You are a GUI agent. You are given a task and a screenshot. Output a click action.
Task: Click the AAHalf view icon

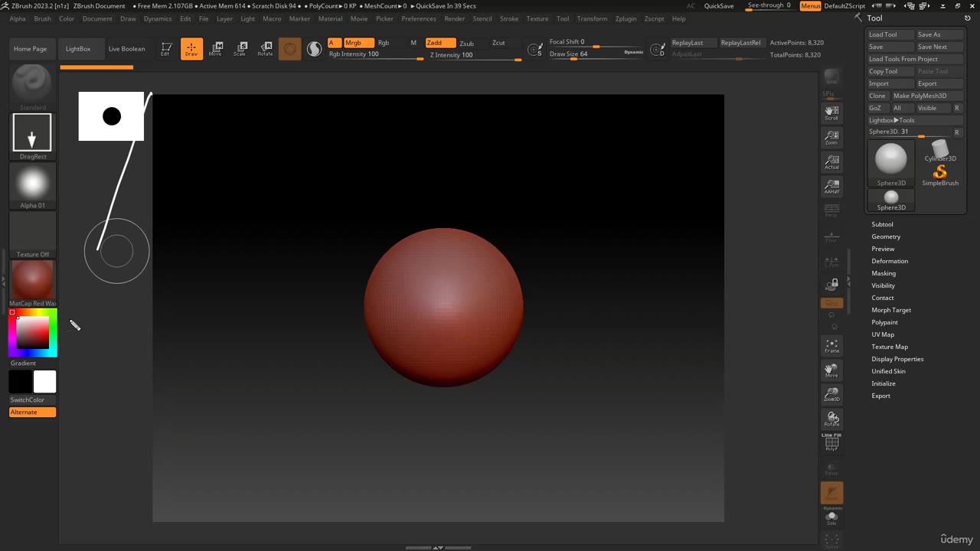click(x=831, y=186)
